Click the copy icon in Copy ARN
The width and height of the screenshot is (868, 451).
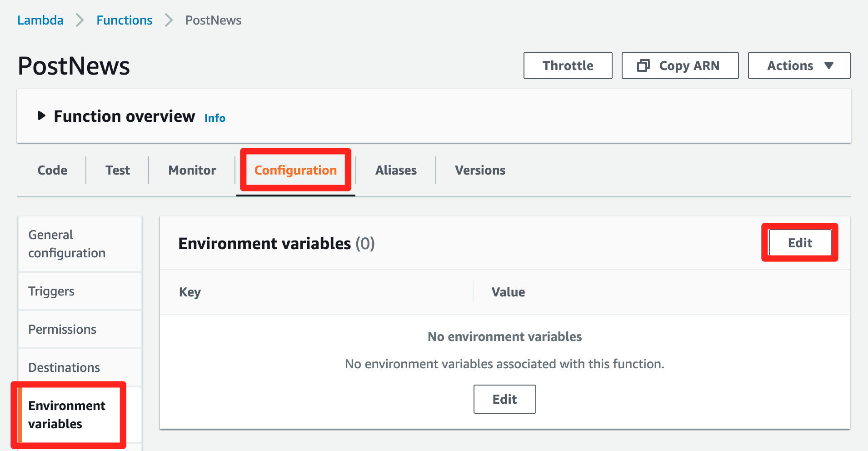tap(644, 65)
